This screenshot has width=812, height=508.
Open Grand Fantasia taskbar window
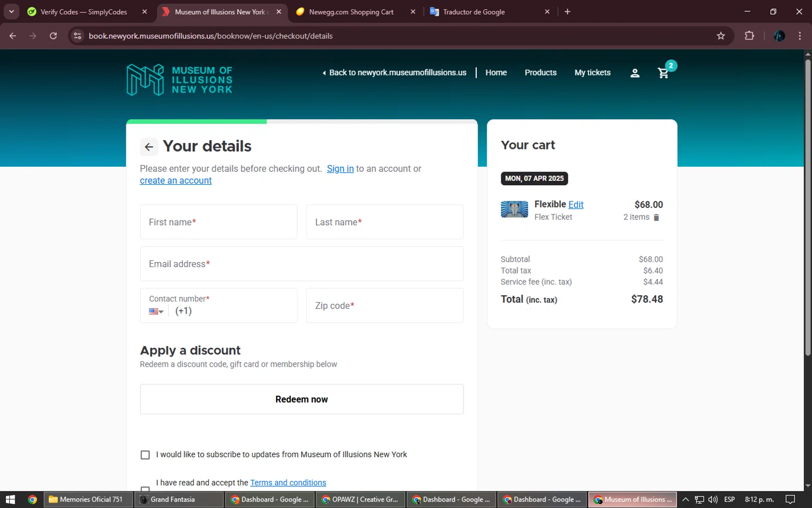coord(179,499)
